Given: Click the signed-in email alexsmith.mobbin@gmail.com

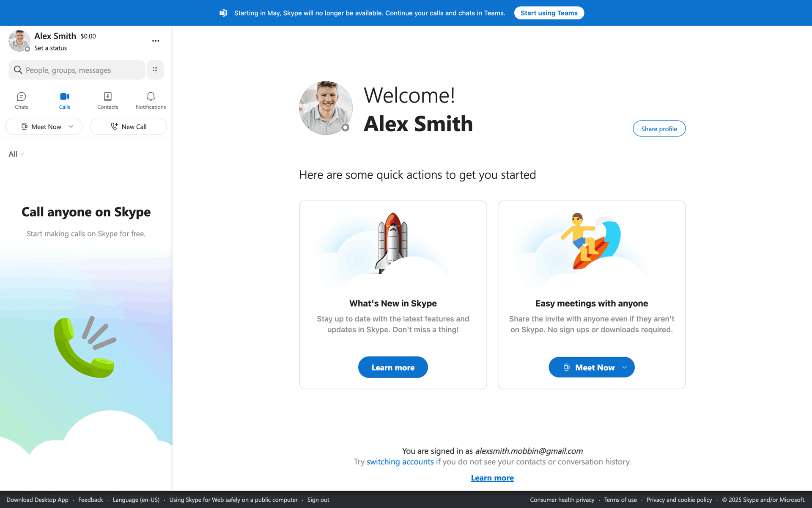Looking at the screenshot, I should click(529, 451).
